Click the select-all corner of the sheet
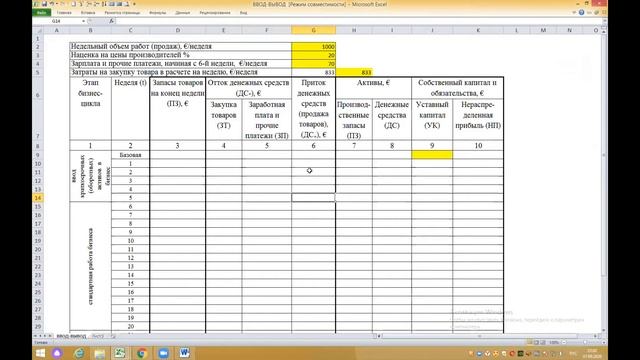 click(x=38, y=30)
